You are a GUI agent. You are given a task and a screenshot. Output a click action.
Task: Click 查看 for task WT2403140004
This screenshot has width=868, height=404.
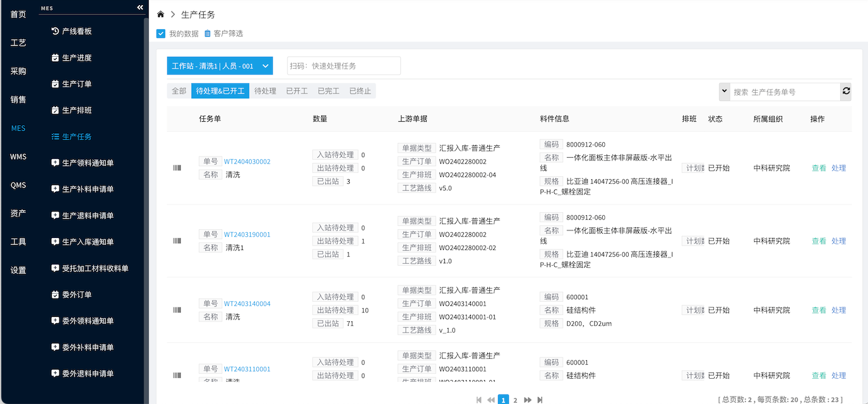click(819, 310)
